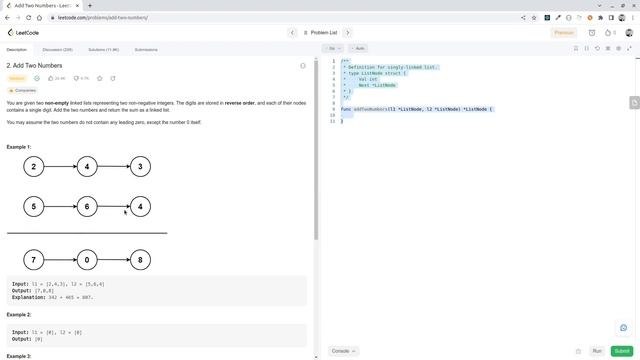Click the streak flame icon
640x360 pixels.
(608, 33)
